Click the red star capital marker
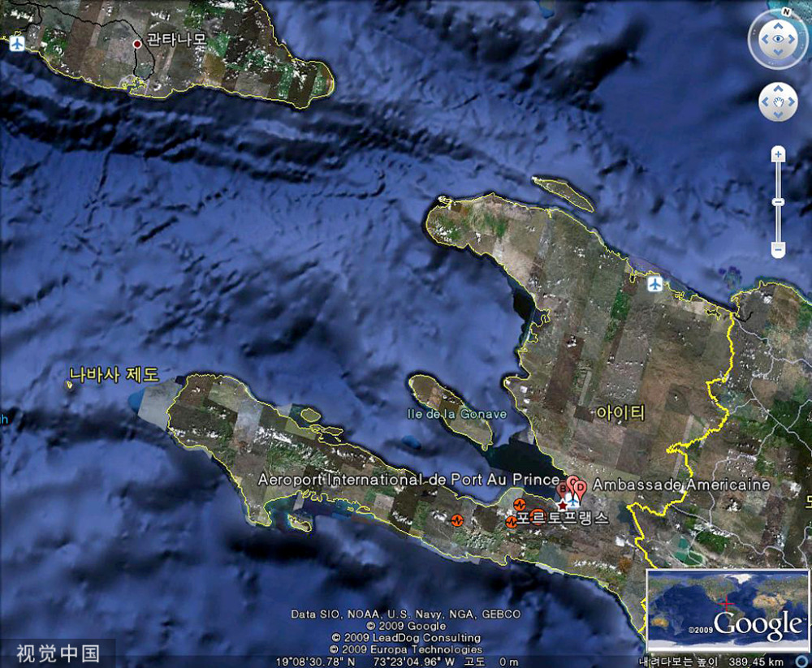Image resolution: width=812 pixels, height=668 pixels. click(562, 505)
